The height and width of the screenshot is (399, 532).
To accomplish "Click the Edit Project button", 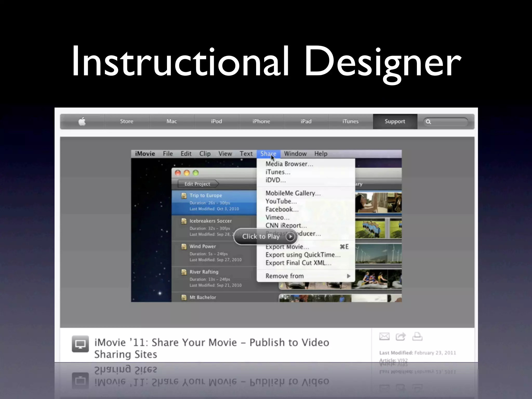I will point(197,184).
